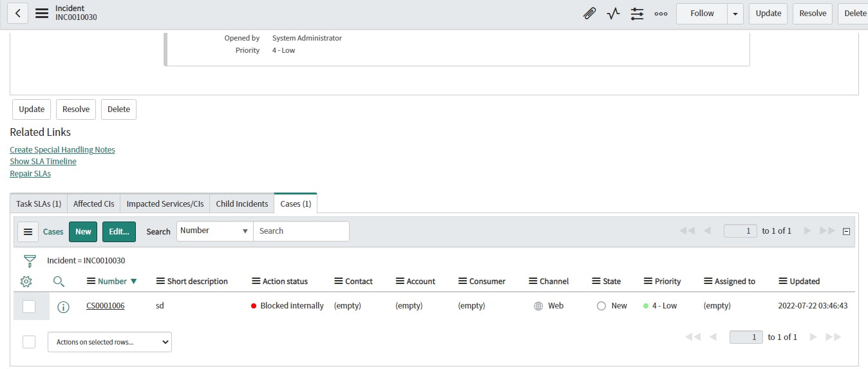Click the Edit... button in Cases list
Screen dimensions: 868x369
click(119, 232)
